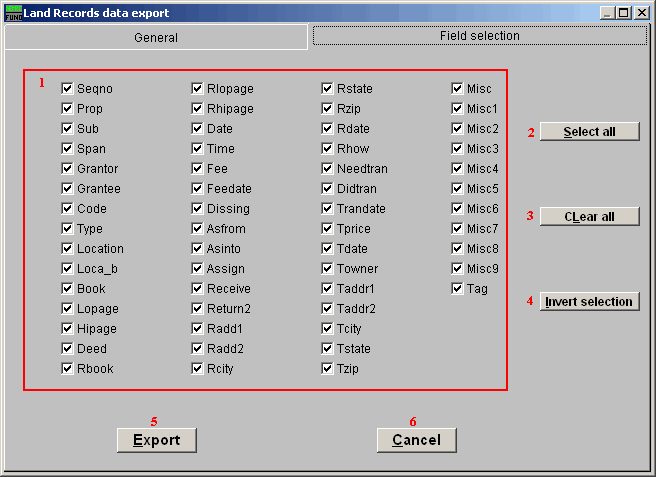Uncheck the Tag checkbox
The width and height of the screenshot is (656, 477).
[457, 289]
